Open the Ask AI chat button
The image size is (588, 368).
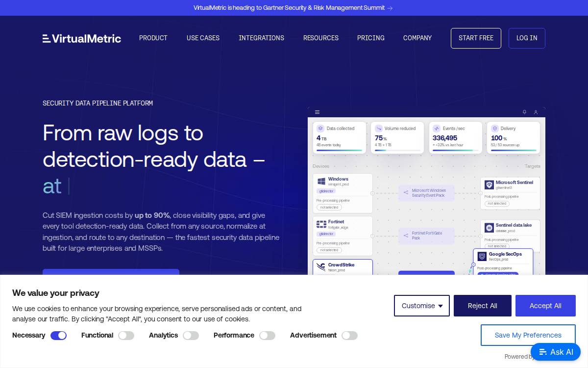556,352
